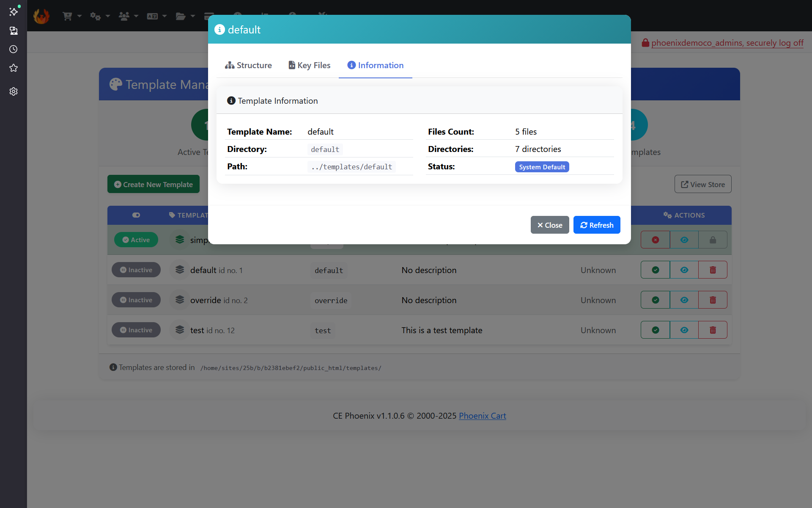Expand the customers menu caret
This screenshot has height=508, width=812.
(x=136, y=16)
